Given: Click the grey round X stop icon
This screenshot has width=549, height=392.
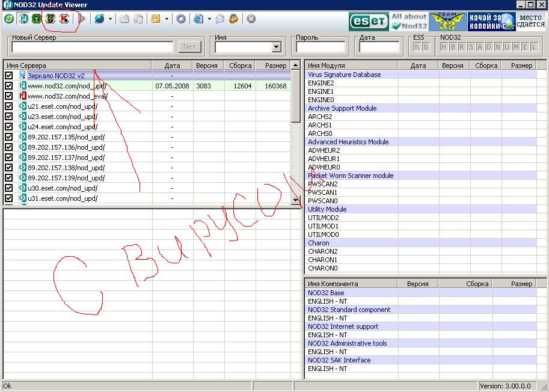Looking at the screenshot, I should tap(251, 19).
